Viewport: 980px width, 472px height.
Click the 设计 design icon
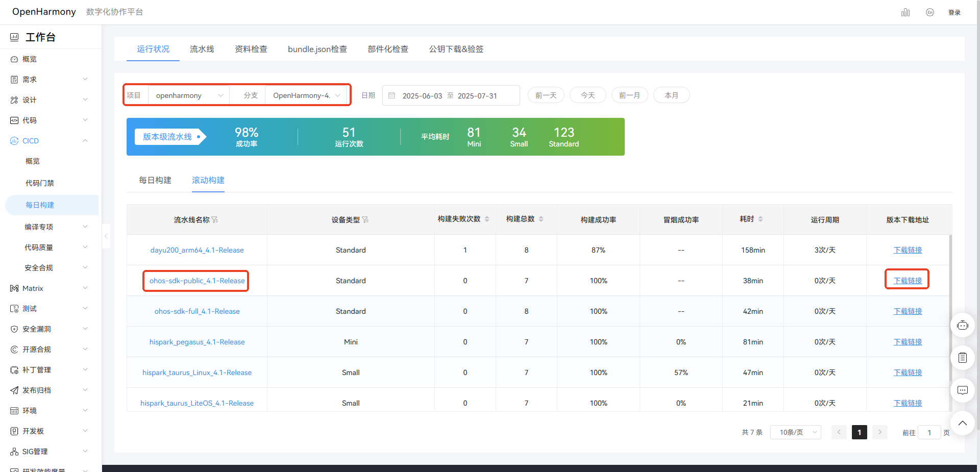tap(14, 100)
